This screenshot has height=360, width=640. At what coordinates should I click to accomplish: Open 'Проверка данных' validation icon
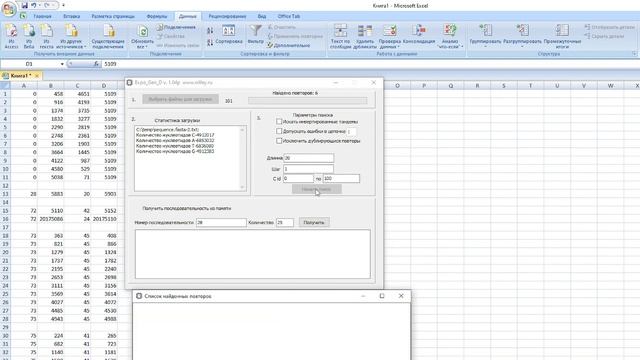389,36
